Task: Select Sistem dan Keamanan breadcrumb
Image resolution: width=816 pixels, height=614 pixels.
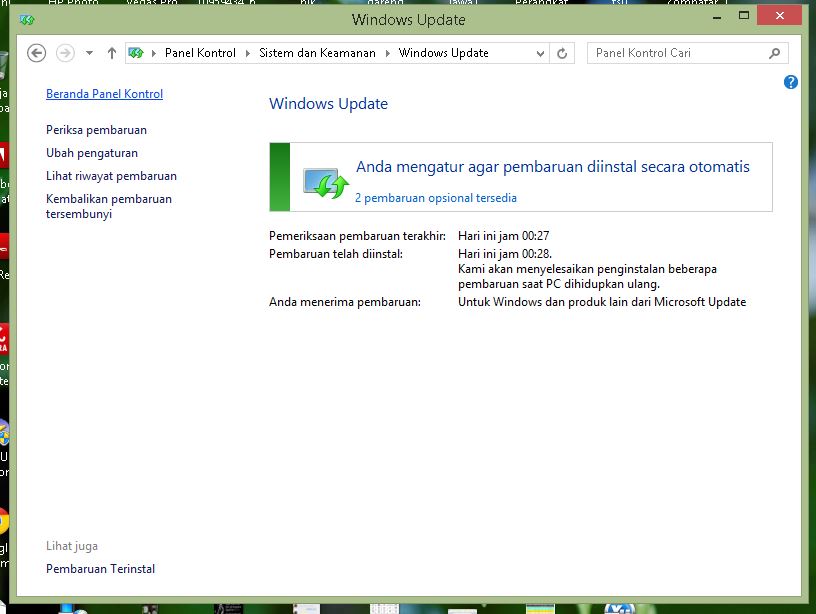Action: tap(317, 53)
